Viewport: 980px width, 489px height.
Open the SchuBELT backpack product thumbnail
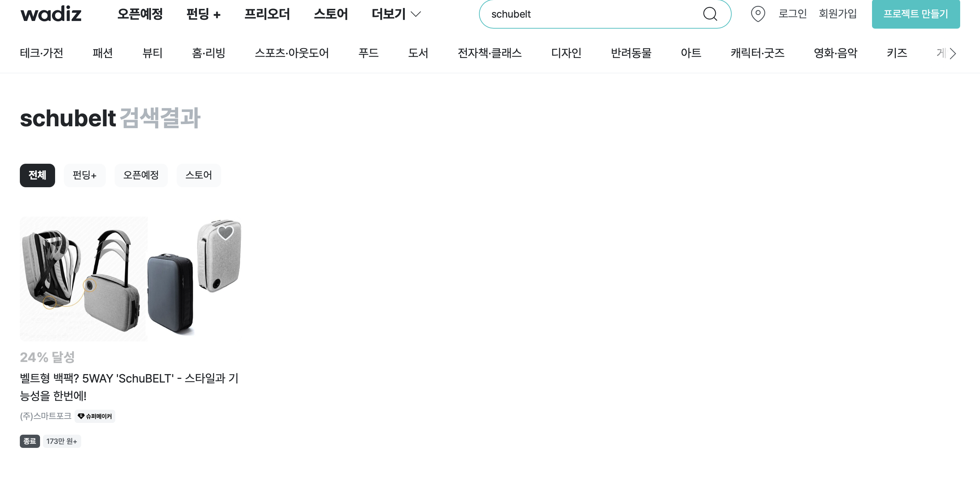coord(130,279)
